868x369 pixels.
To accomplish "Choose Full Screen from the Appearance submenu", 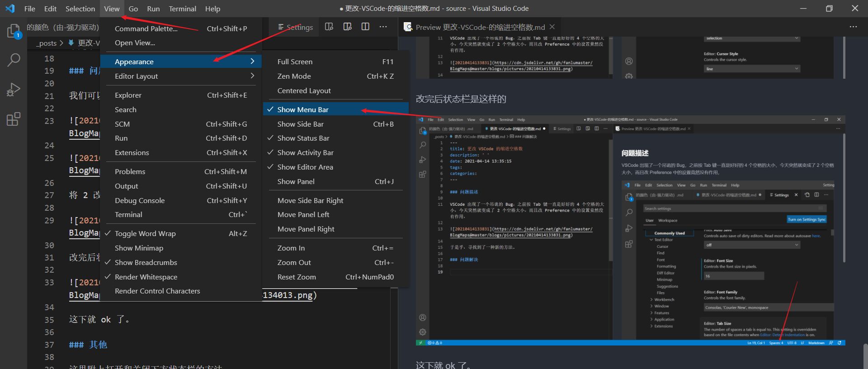I will pyautogui.click(x=335, y=61).
